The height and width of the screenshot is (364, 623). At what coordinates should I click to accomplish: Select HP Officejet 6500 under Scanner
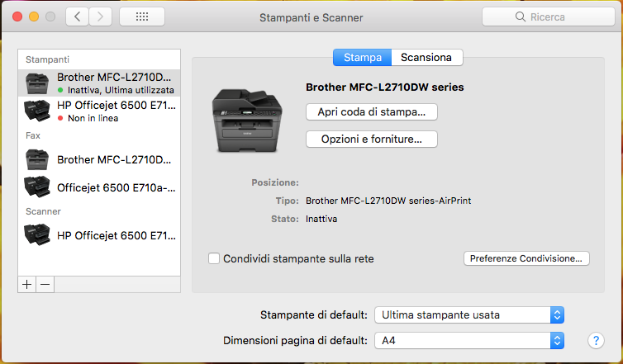click(x=99, y=235)
